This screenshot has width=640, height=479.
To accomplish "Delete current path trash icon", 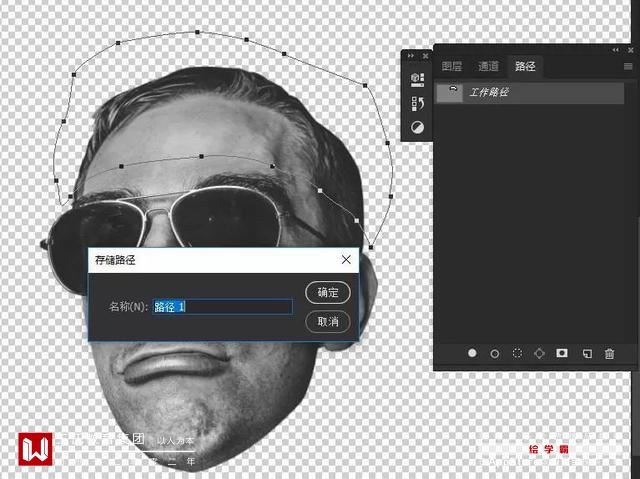I will (x=609, y=353).
